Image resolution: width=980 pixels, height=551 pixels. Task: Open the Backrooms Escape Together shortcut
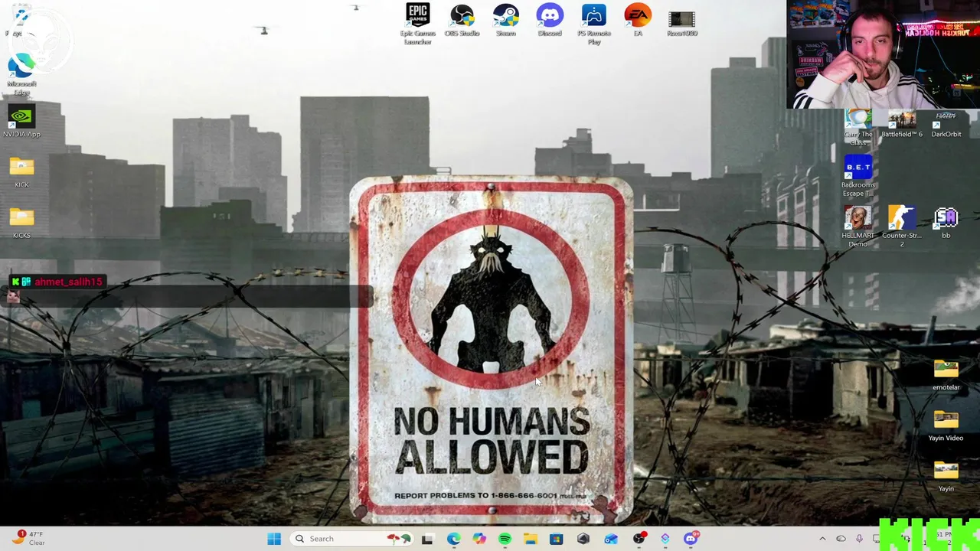(x=858, y=176)
